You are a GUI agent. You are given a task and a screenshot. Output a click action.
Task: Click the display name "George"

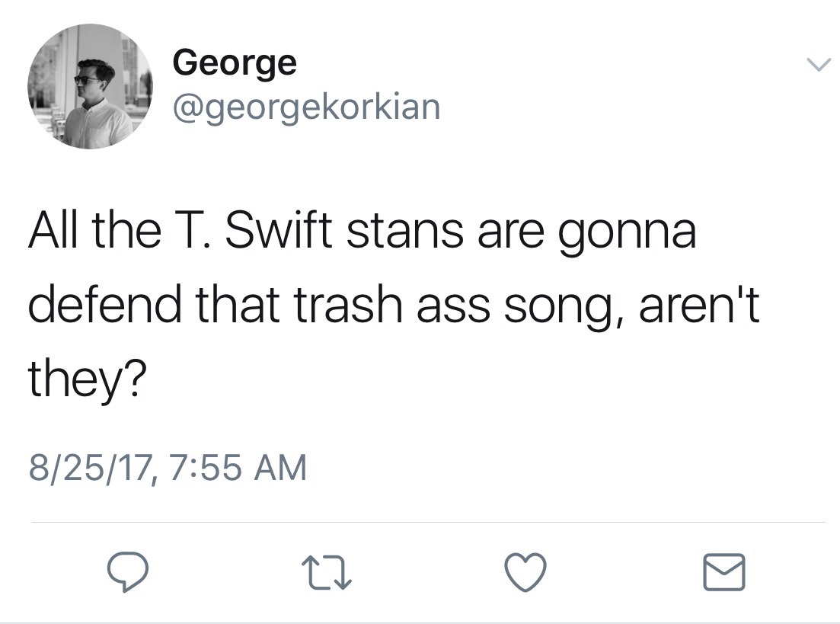(x=234, y=62)
